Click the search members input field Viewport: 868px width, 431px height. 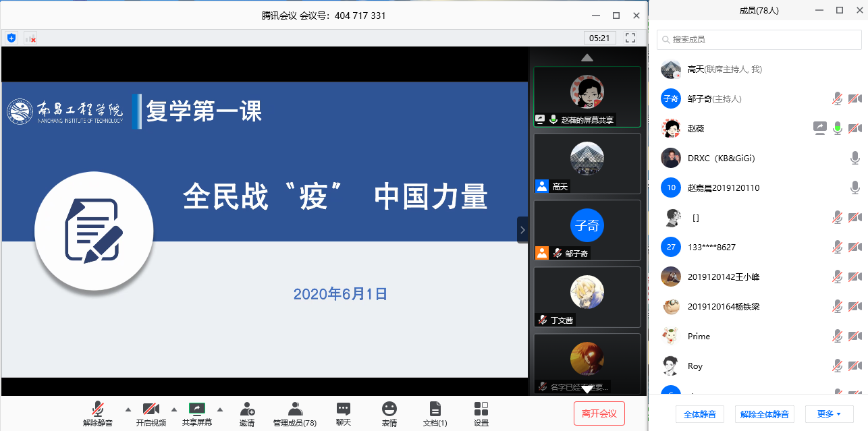click(759, 40)
